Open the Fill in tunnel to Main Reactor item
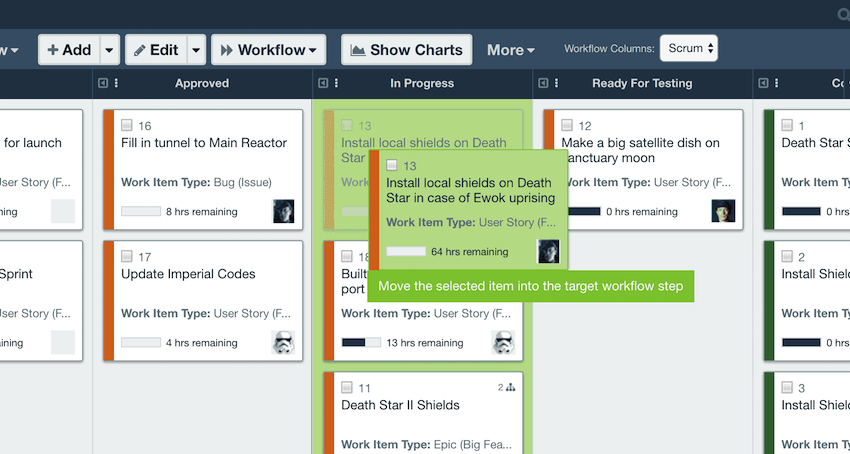850x454 pixels. pyautogui.click(x=204, y=143)
